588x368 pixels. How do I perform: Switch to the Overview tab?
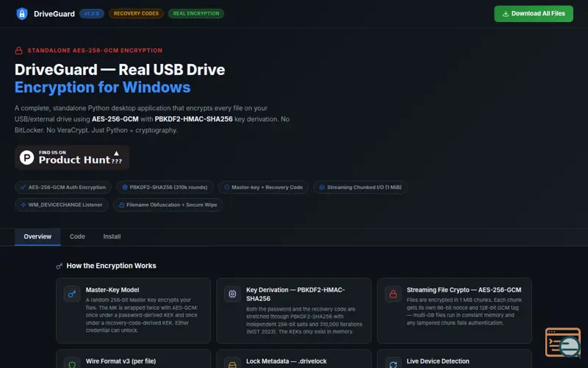(37, 236)
